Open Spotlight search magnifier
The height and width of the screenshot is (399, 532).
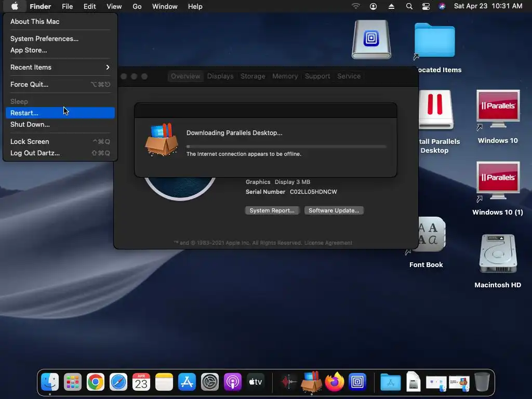409,6
